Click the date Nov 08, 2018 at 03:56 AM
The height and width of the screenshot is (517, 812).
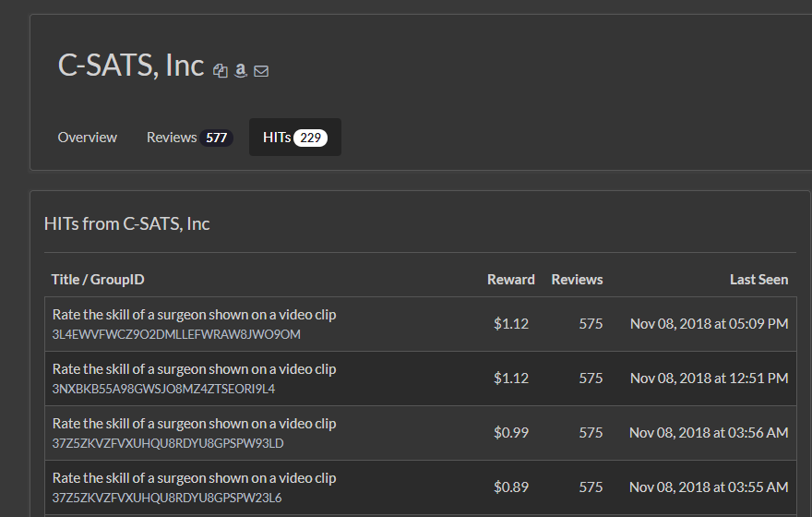coord(709,433)
